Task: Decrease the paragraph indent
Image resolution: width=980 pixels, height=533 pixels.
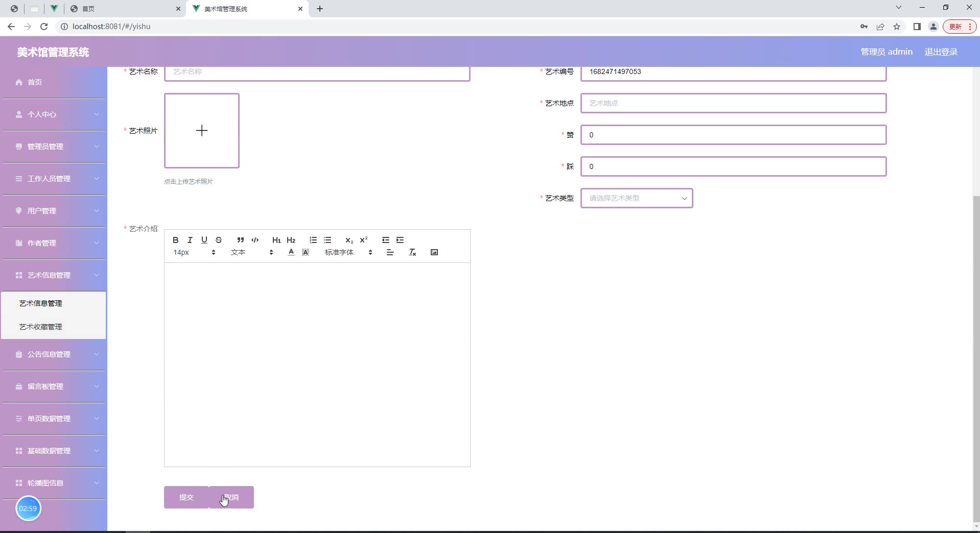Action: [x=385, y=240]
